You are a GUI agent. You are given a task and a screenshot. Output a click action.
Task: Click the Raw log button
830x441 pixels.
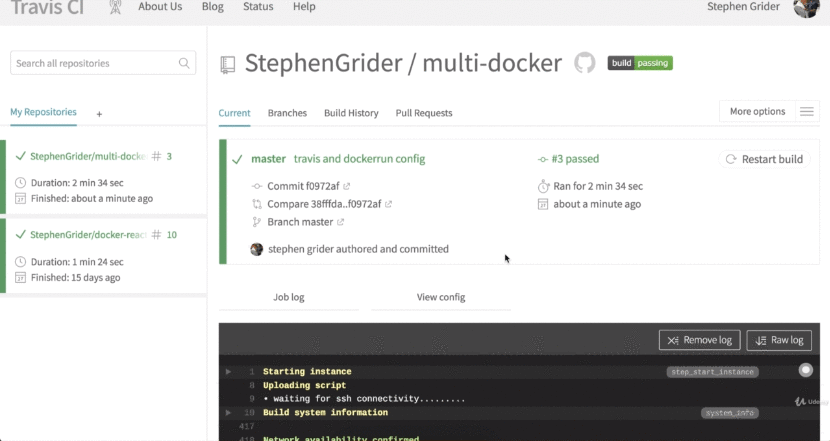tap(779, 340)
